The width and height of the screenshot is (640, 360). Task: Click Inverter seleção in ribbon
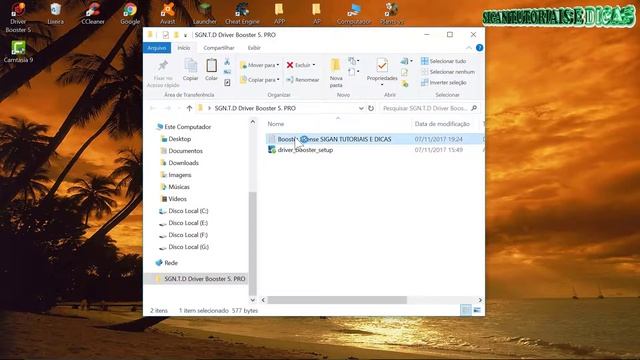click(444, 82)
